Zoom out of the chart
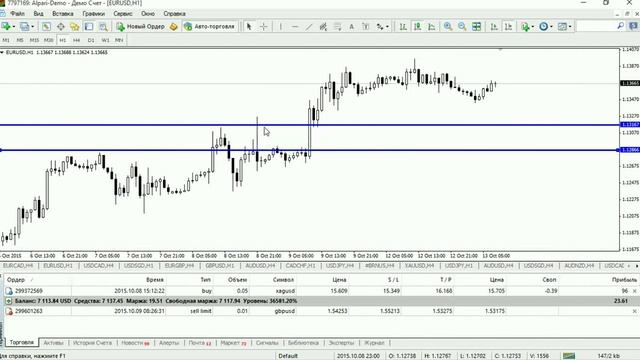This screenshot has width=640, height=360. [462, 27]
